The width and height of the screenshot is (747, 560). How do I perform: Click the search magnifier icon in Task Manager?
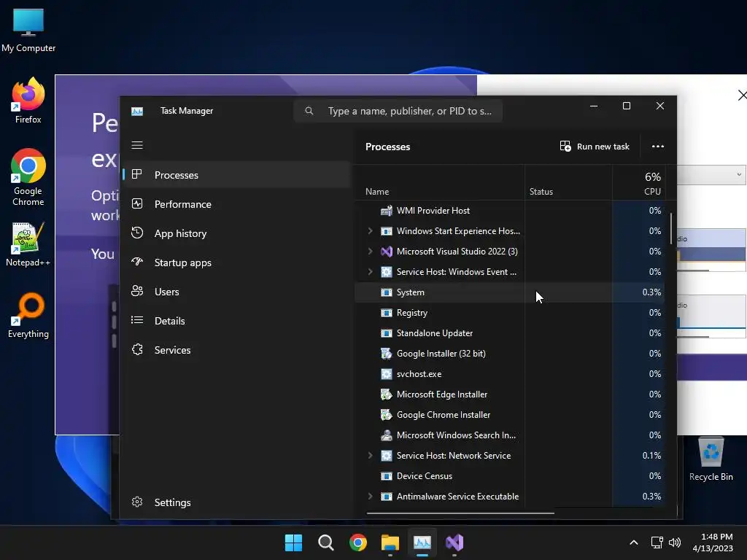309,111
